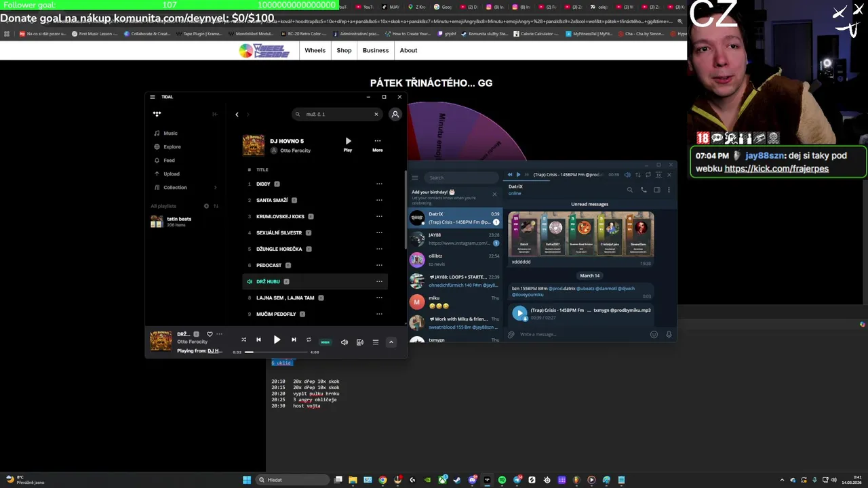Toggle Telegram right info panel
The height and width of the screenshot is (488, 868).
pyautogui.click(x=656, y=190)
